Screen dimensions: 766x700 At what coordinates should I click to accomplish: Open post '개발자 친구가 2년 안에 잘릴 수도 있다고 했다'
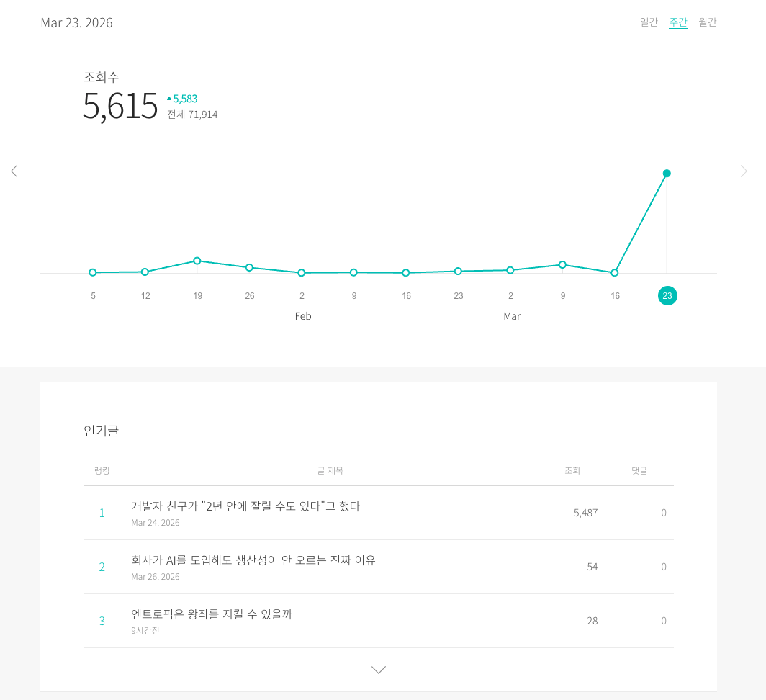pos(245,506)
